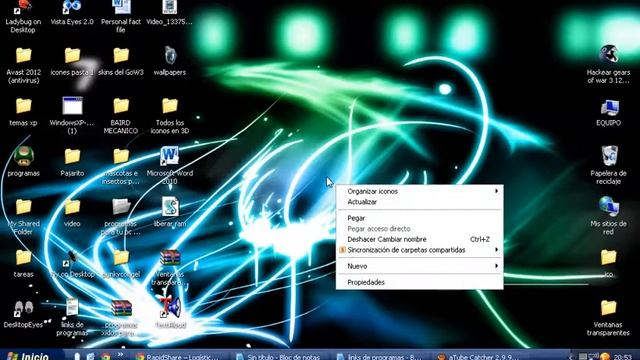Open Sincronización de carpetas compartidas submenu

click(419, 250)
